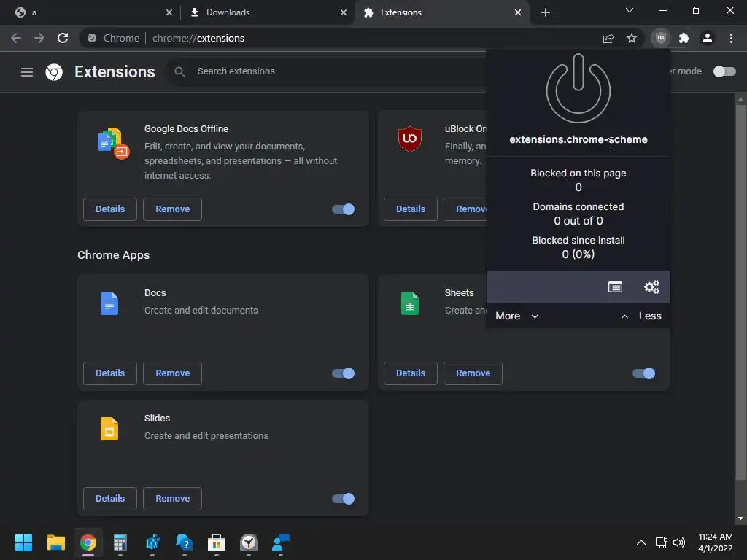Collapse with Less in uBlock popup

click(x=640, y=316)
